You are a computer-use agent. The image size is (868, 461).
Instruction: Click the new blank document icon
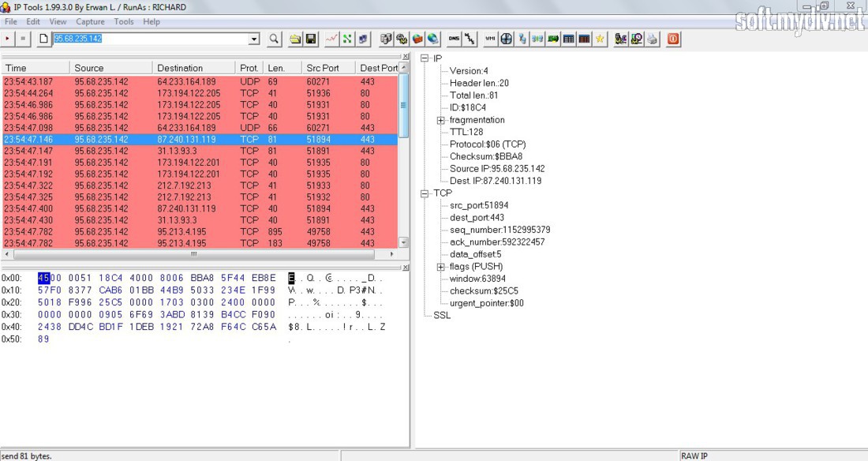tap(43, 39)
